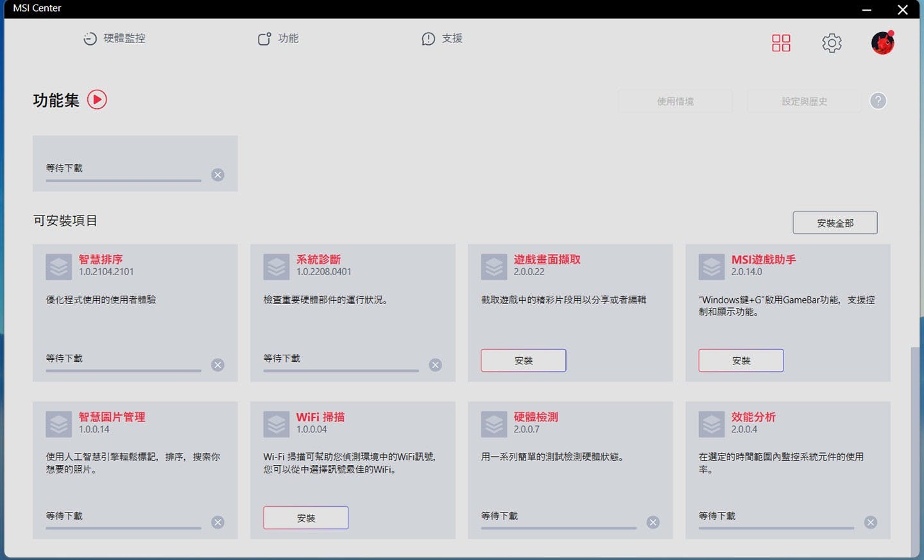Click the 智慧排序 layers icon
The image size is (924, 560).
pyautogui.click(x=59, y=267)
